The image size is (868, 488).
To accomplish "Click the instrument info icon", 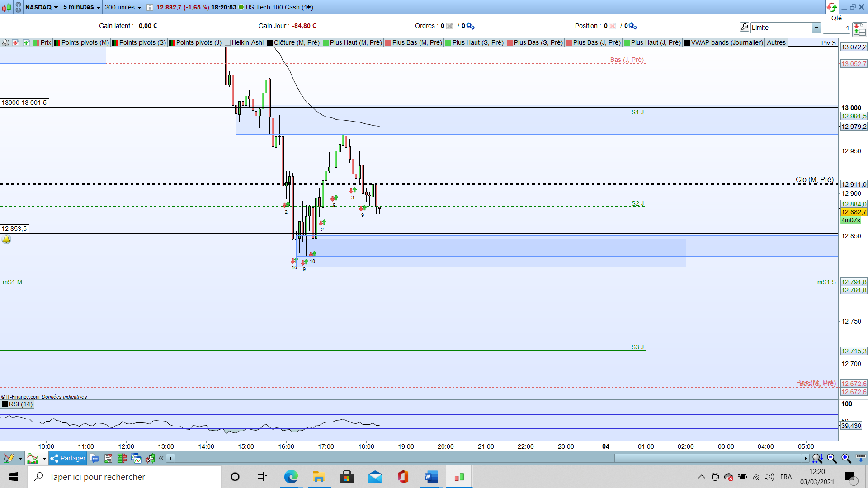I will [x=150, y=7].
